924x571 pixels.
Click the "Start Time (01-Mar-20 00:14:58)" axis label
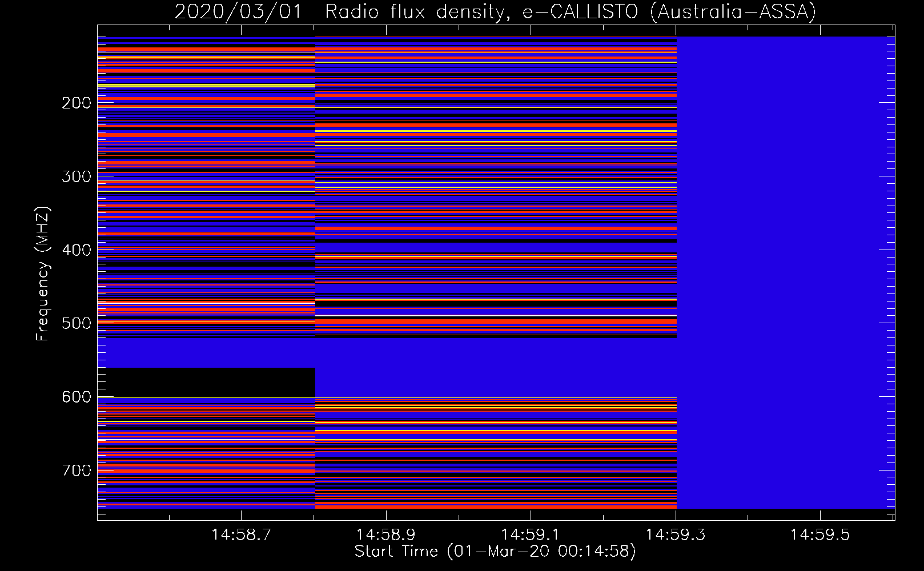[495, 552]
